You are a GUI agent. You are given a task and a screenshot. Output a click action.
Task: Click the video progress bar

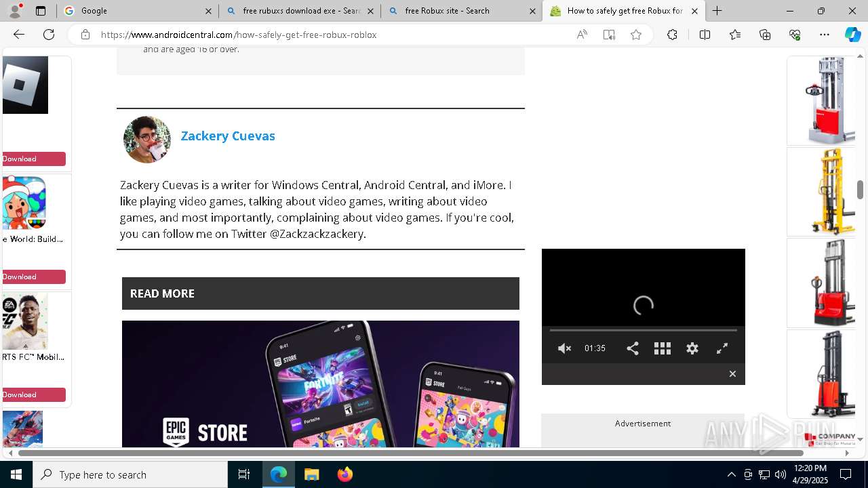pyautogui.click(x=643, y=330)
